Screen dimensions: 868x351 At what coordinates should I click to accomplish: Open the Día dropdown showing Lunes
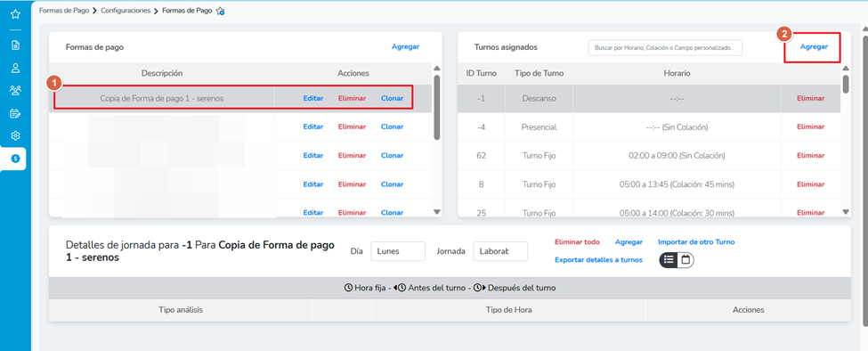[x=397, y=251]
